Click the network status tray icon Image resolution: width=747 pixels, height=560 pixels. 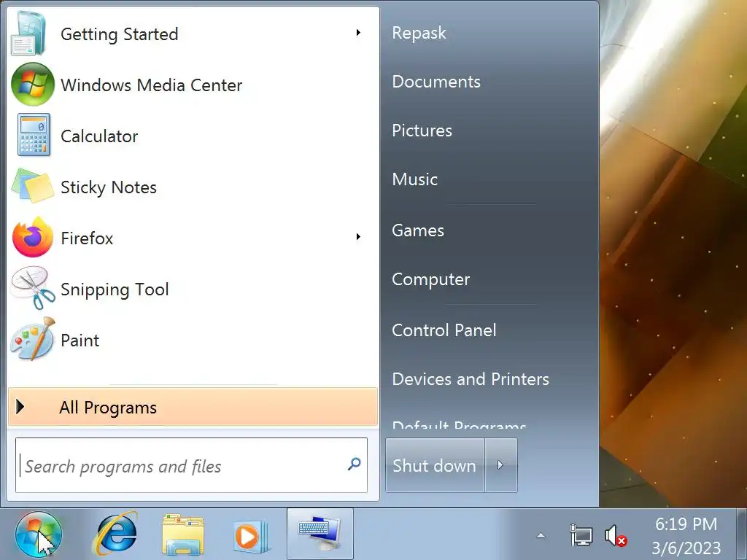coord(581,536)
